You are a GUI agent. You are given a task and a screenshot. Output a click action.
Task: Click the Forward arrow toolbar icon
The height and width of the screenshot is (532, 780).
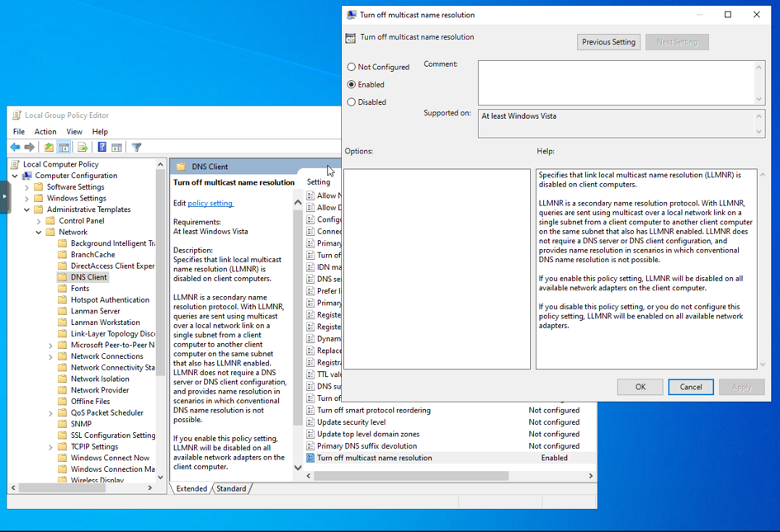(x=30, y=148)
